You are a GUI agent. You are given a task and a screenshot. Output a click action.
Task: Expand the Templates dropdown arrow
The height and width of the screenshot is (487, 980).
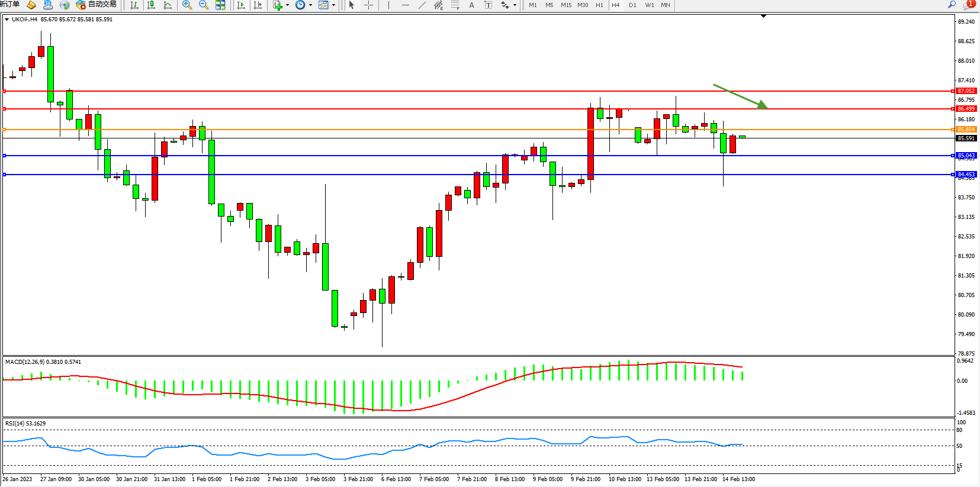coord(333,5)
